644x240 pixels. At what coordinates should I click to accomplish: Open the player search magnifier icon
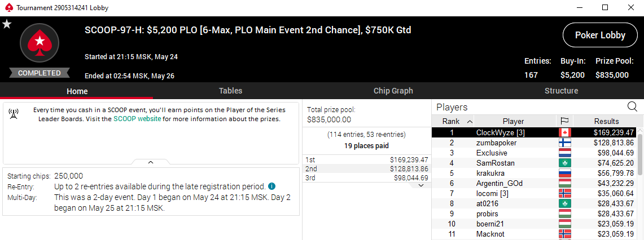point(632,107)
